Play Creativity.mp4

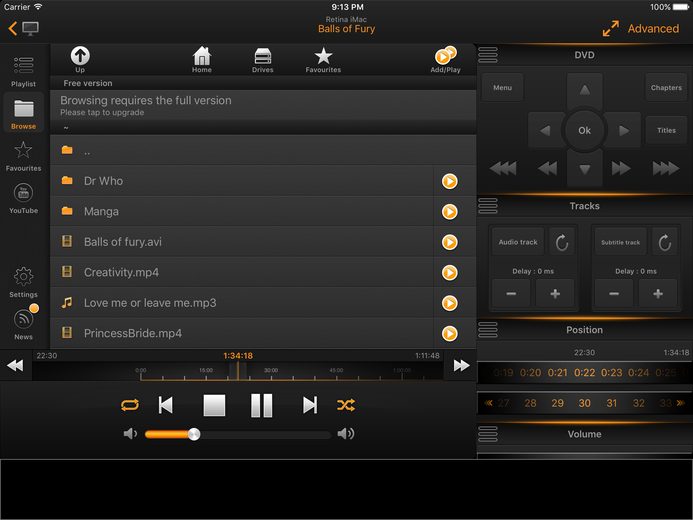pyautogui.click(x=449, y=273)
